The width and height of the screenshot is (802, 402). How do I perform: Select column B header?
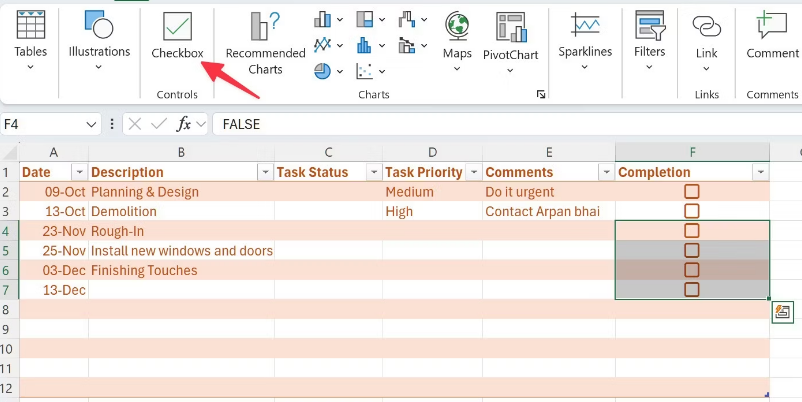(181, 152)
